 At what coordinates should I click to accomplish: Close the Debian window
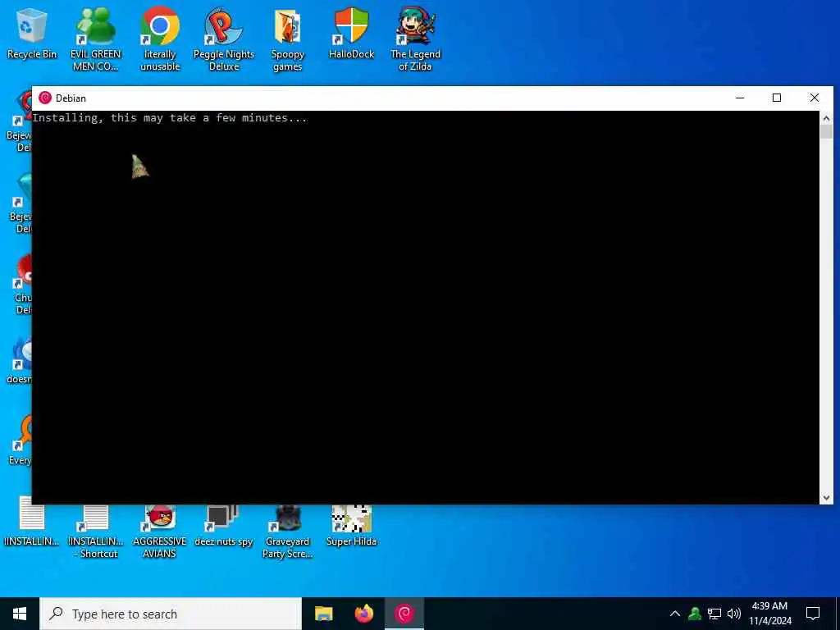coord(815,98)
